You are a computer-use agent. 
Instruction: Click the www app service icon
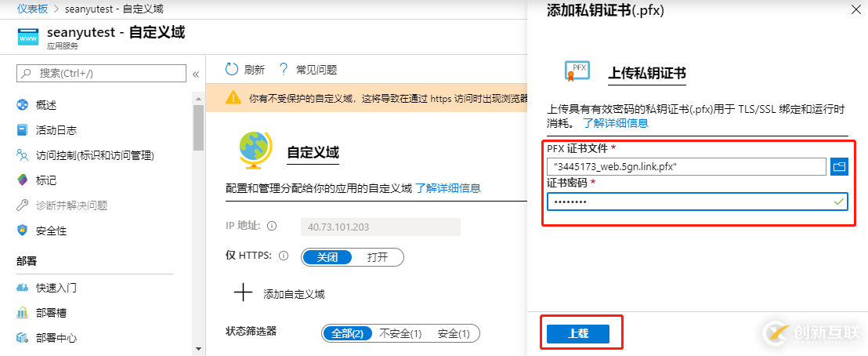(x=28, y=38)
